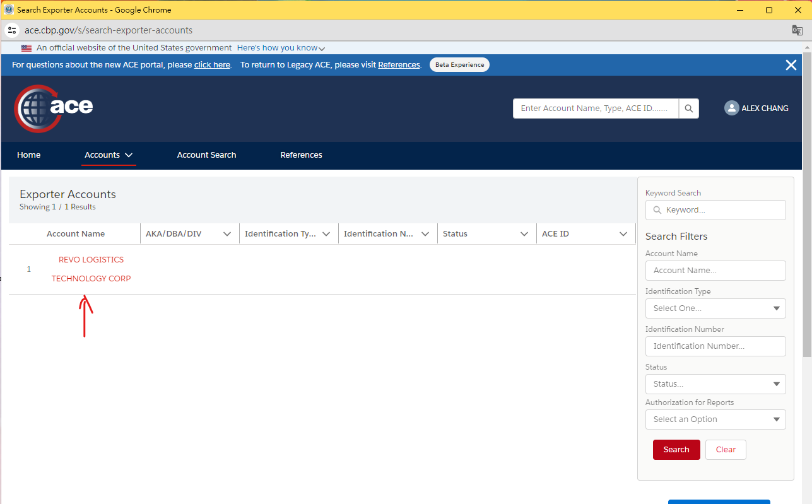812x504 pixels.
Task: Open the Authorization for Reports dropdown
Action: [x=715, y=419]
